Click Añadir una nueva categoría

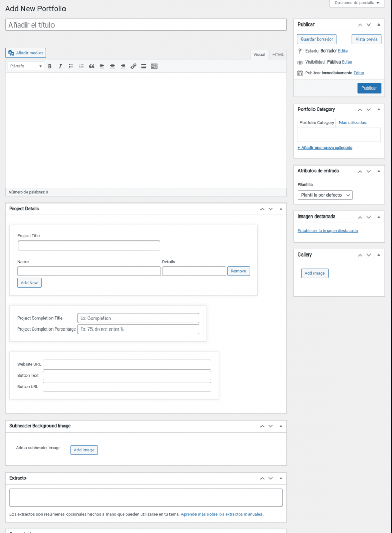[x=325, y=148]
